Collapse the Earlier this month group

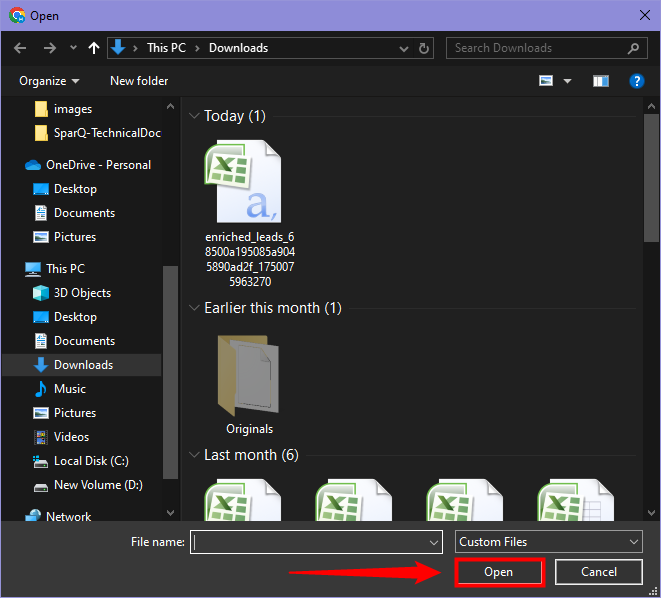point(194,308)
